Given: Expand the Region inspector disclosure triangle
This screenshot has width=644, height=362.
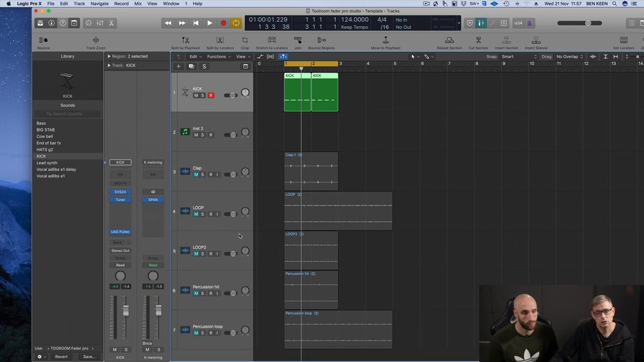Looking at the screenshot, I should (109, 56).
